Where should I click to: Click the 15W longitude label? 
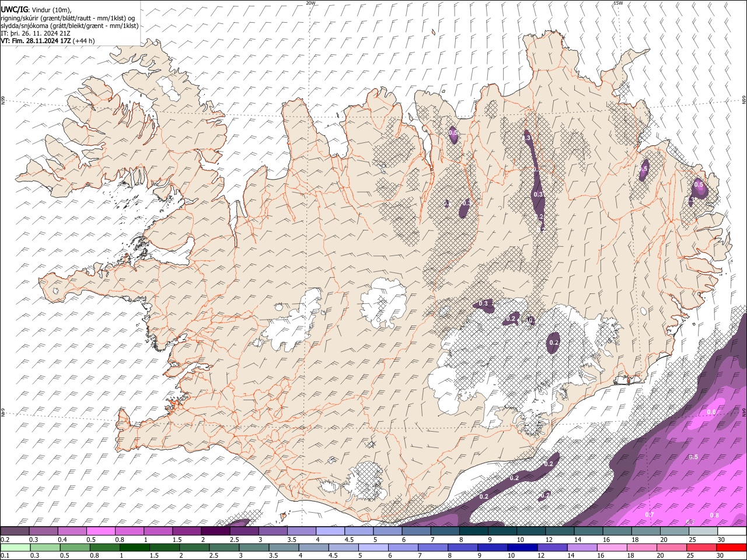click(618, 3)
